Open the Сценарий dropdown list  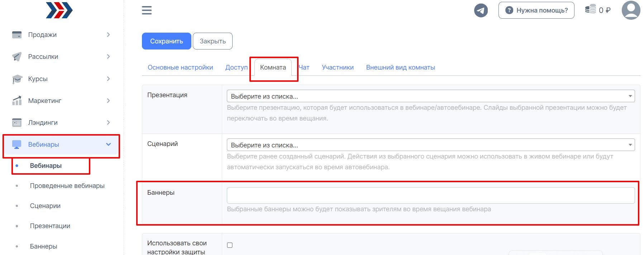point(430,145)
